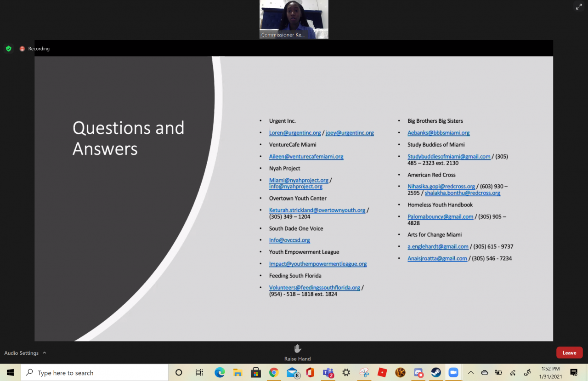Select the Commissioner speaker video thumbnail

[294, 19]
